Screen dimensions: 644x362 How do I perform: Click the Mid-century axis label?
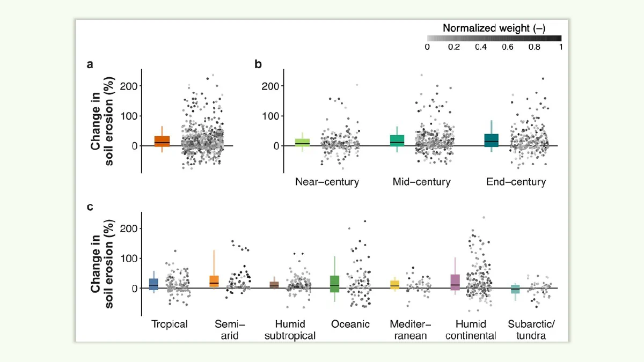click(421, 182)
